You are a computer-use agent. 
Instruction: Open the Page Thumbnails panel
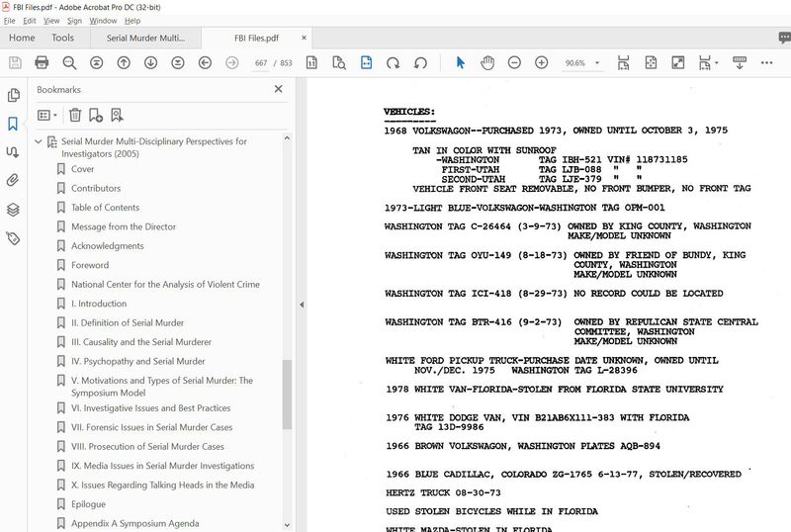coord(13,96)
